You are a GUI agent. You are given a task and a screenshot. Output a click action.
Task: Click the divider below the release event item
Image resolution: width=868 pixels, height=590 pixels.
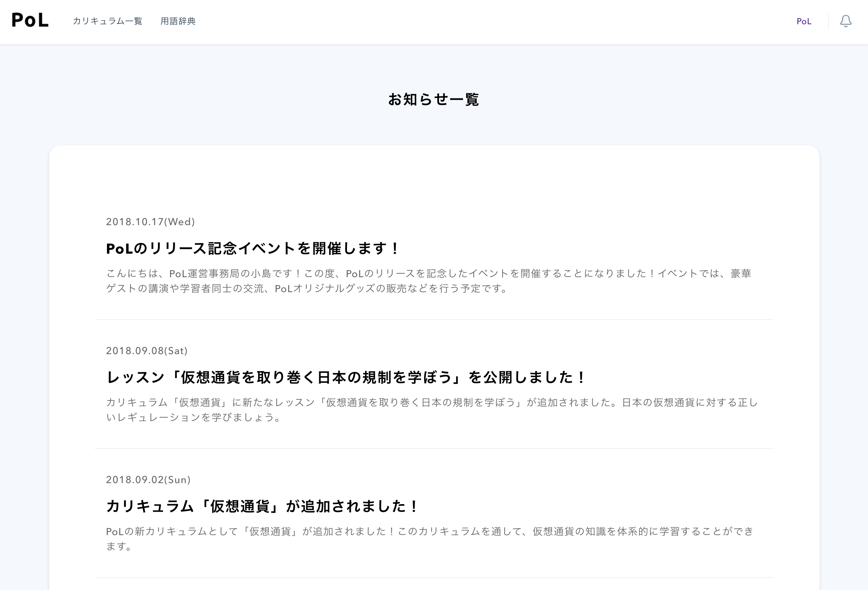pyautogui.click(x=434, y=320)
